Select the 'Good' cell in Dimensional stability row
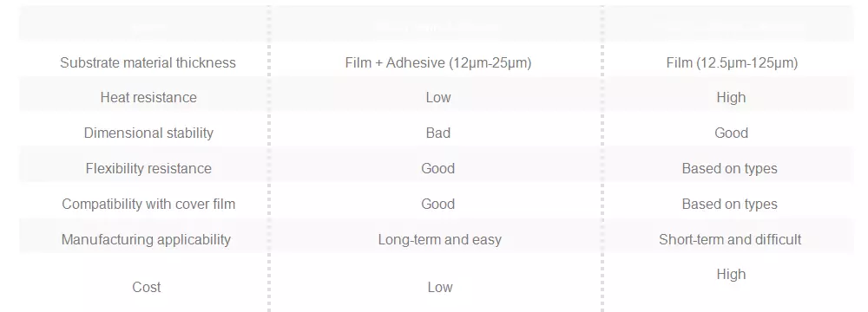This screenshot has width=868, height=312. click(731, 133)
